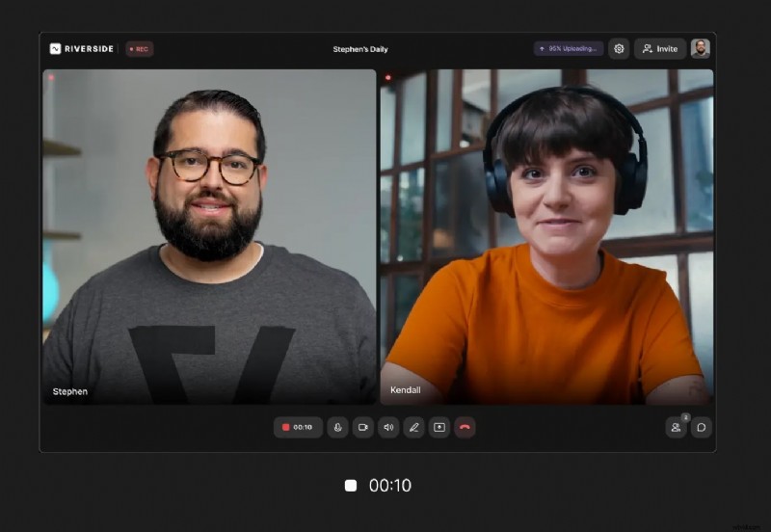Open the participants panel icon

(677, 427)
